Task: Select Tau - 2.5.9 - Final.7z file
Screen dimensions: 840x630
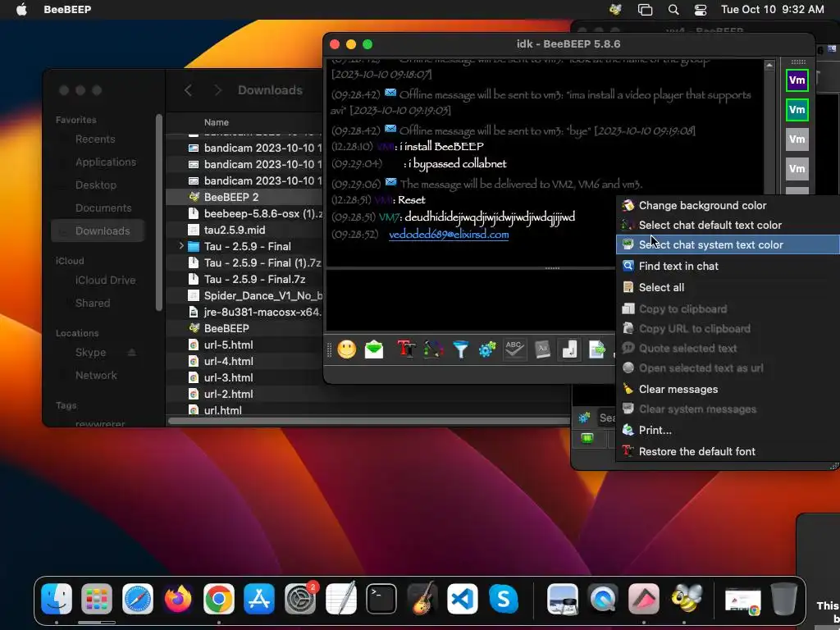Action: [x=254, y=279]
